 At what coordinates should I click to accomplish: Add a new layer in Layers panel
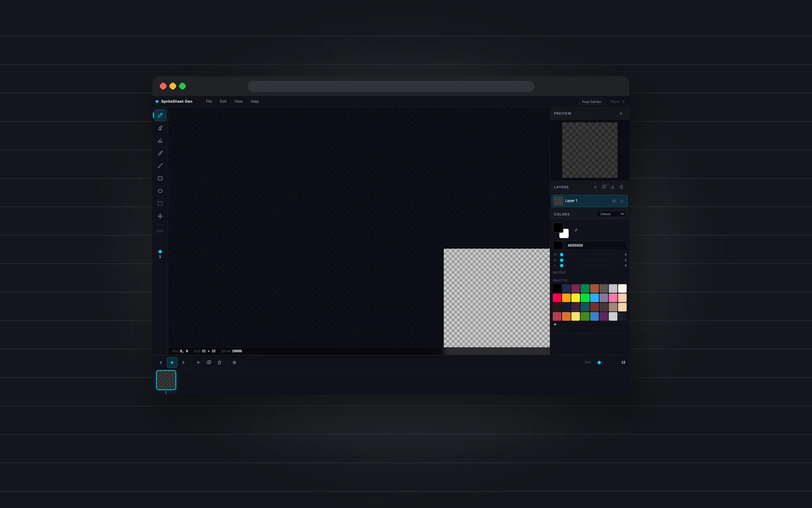pyautogui.click(x=595, y=187)
